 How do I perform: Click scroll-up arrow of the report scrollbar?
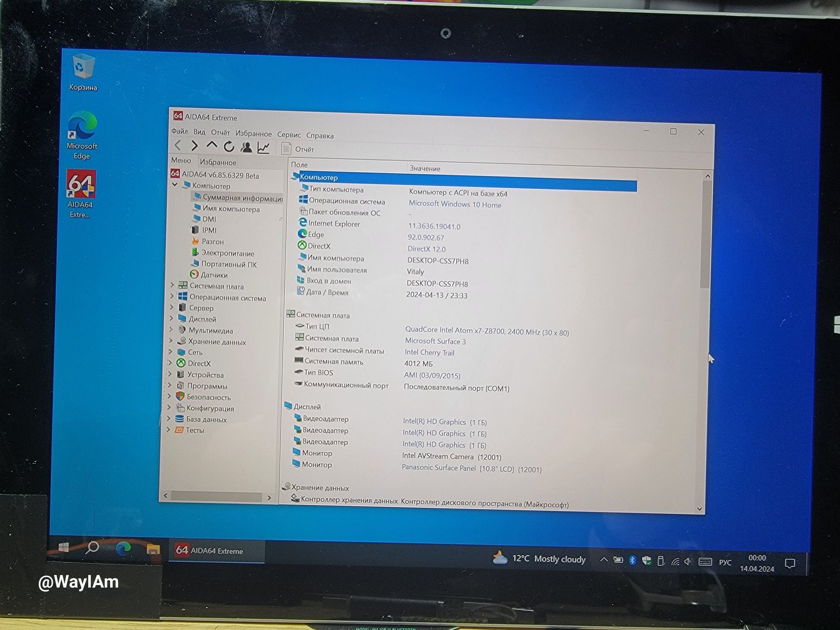point(707,176)
